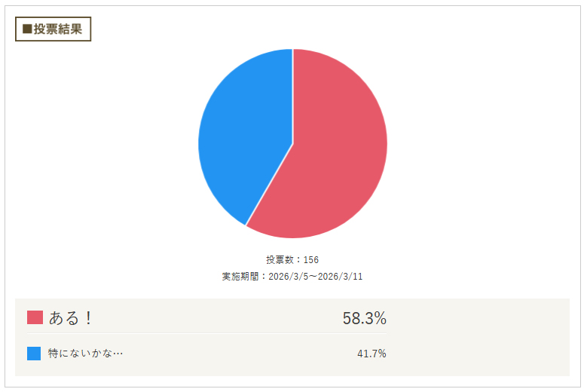Click the 投票結果 heading text
Viewport: 584px width, 392px height.
(x=58, y=29)
